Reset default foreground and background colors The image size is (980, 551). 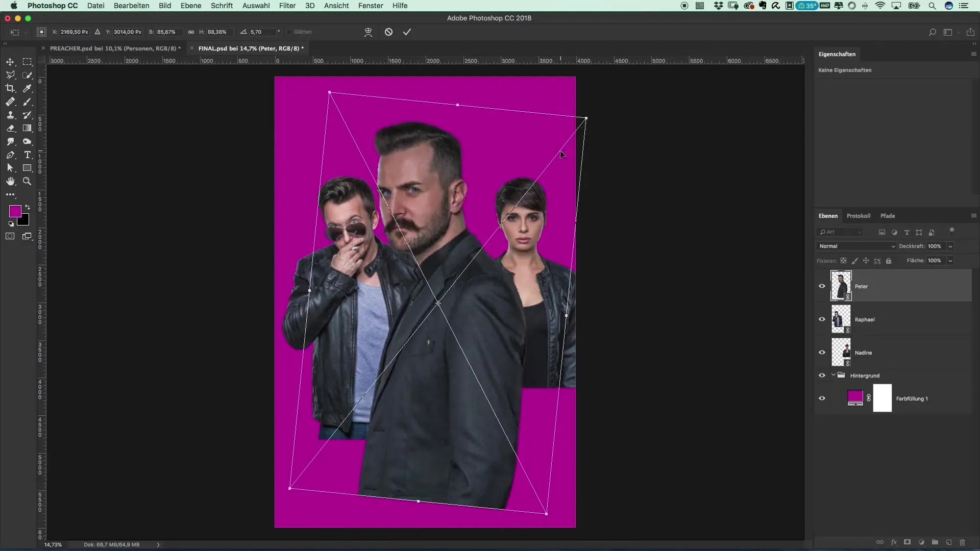[11, 224]
